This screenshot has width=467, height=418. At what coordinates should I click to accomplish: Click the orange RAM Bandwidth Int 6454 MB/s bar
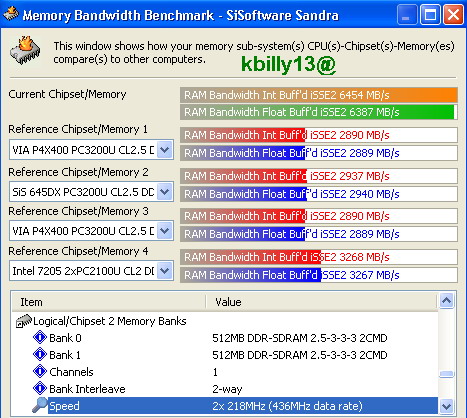point(319,95)
